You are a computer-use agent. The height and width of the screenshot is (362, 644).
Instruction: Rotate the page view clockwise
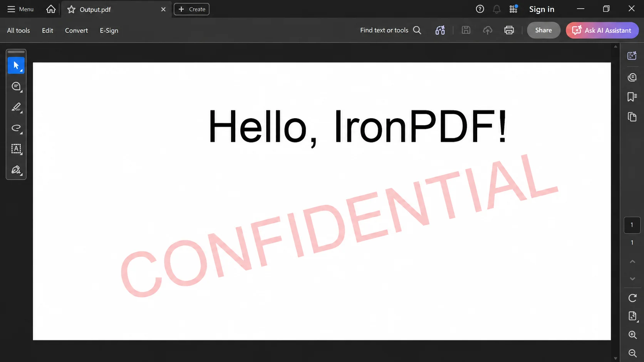[632, 298]
